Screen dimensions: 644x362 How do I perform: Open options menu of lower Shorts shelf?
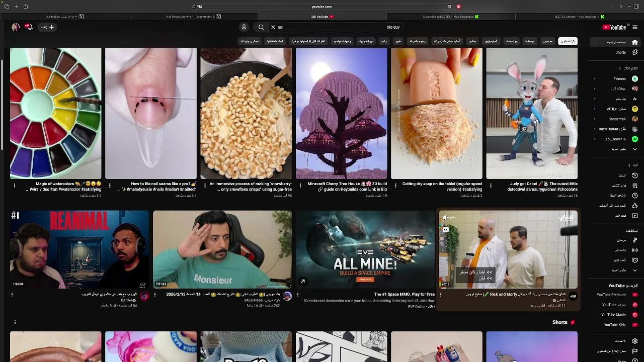15,322
